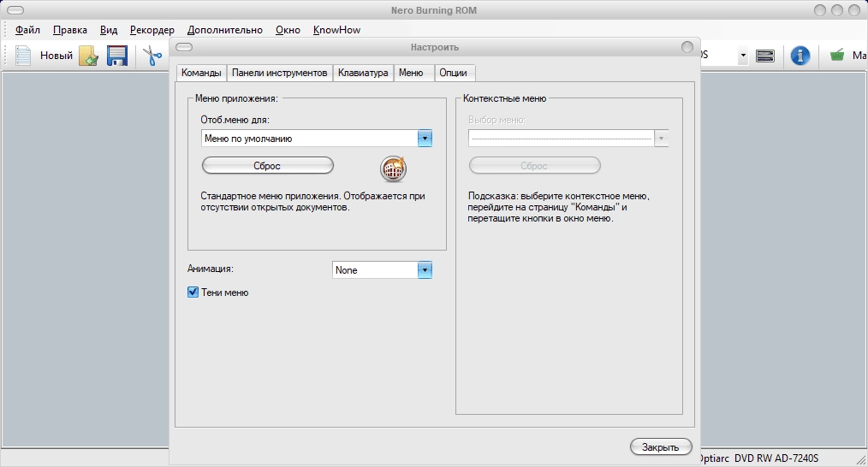Expand the recorder dropdown arrow in toolbar
Viewport: 868px width, 467px height.
[x=743, y=56]
